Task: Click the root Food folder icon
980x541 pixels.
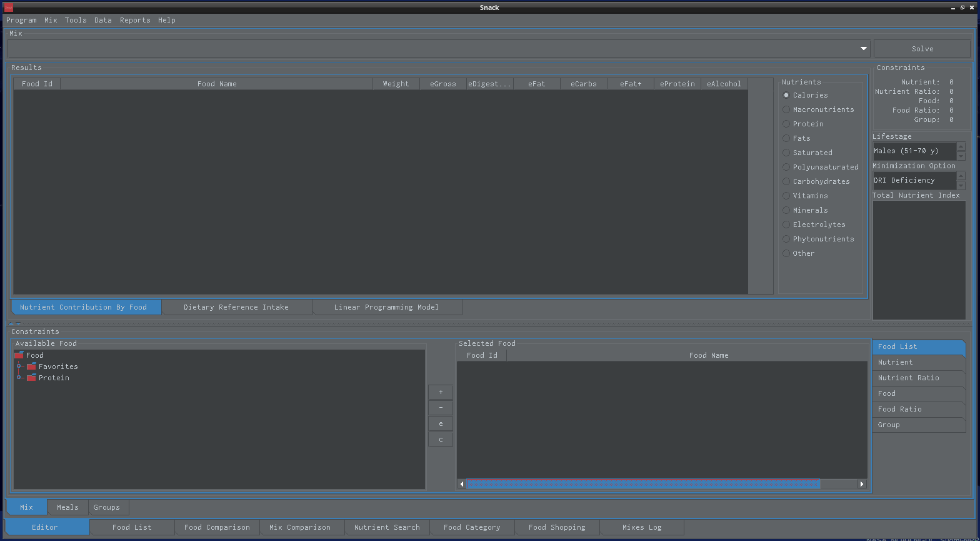Action: pyautogui.click(x=19, y=355)
